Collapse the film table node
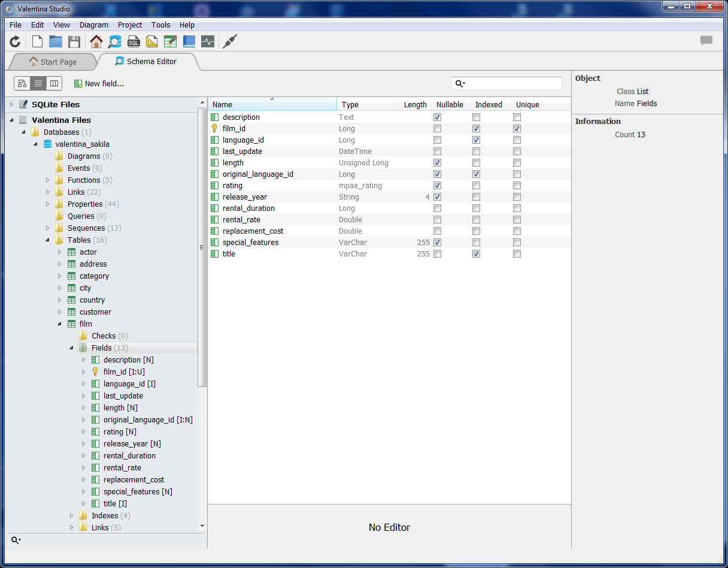The height and width of the screenshot is (568, 728). coord(60,324)
